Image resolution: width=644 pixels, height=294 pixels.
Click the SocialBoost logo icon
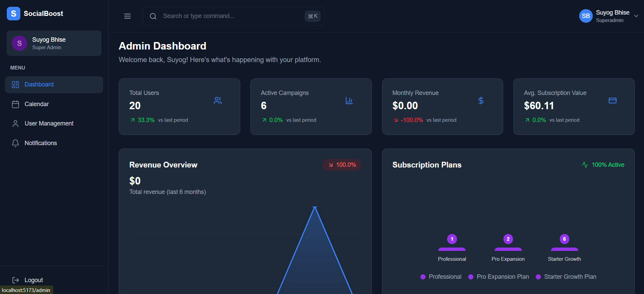coord(13,13)
